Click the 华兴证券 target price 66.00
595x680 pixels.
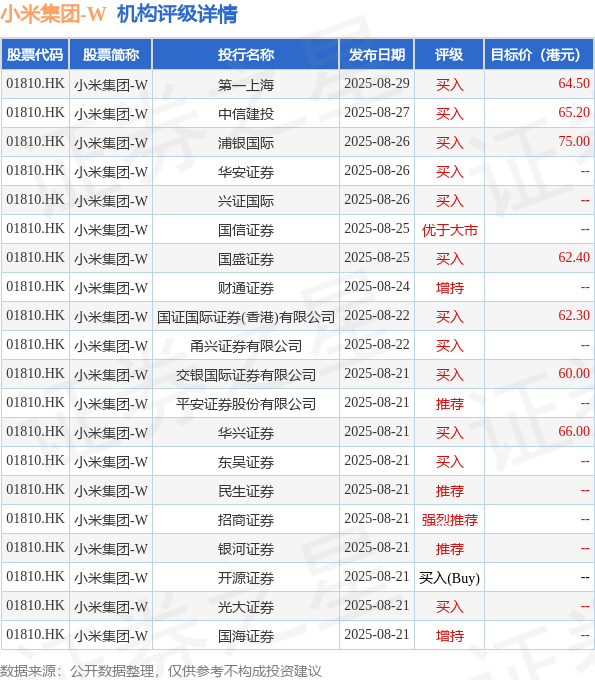(574, 432)
